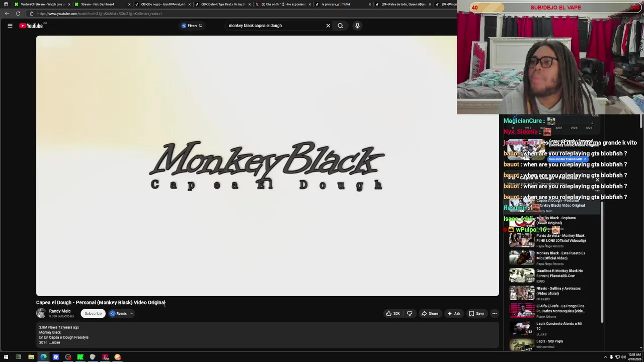
Task: Go back in the browser
Action: tap(7, 14)
